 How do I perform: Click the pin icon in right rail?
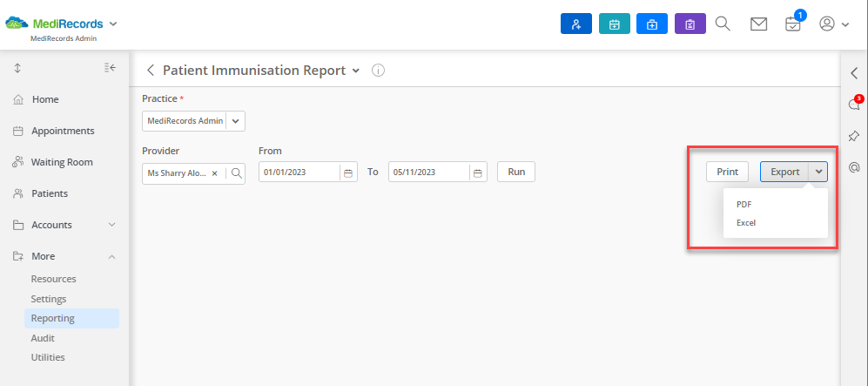[853, 136]
